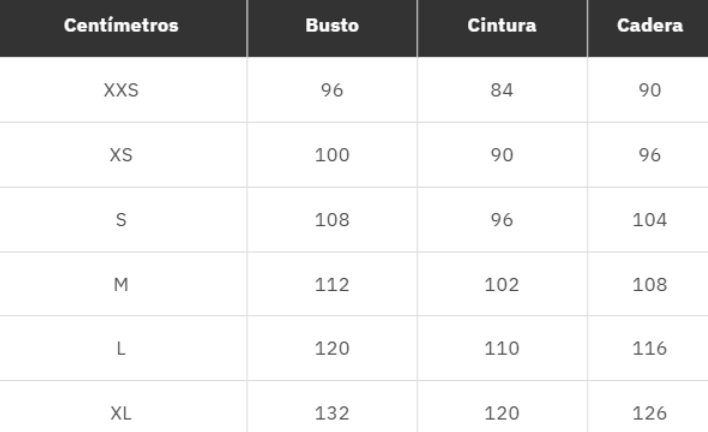Select the Busto value 100 for XS
This screenshot has height=432, width=708.
click(x=332, y=156)
